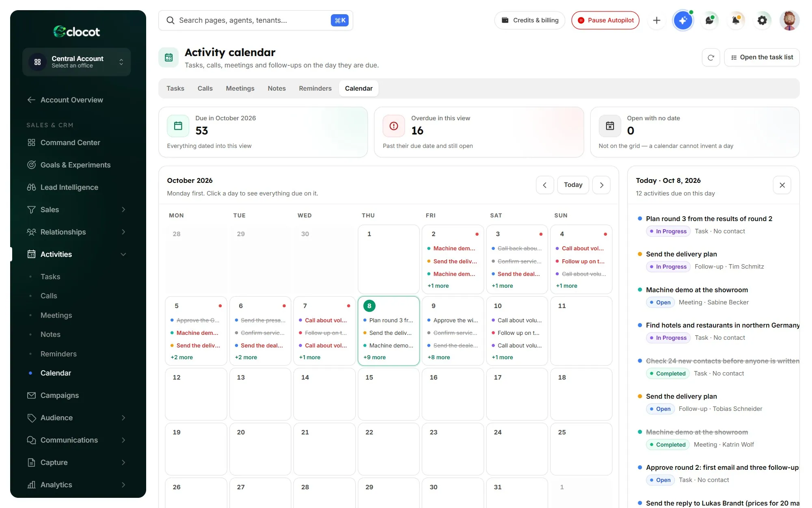
Task: Go to previous month arrow
Action: [x=545, y=185]
